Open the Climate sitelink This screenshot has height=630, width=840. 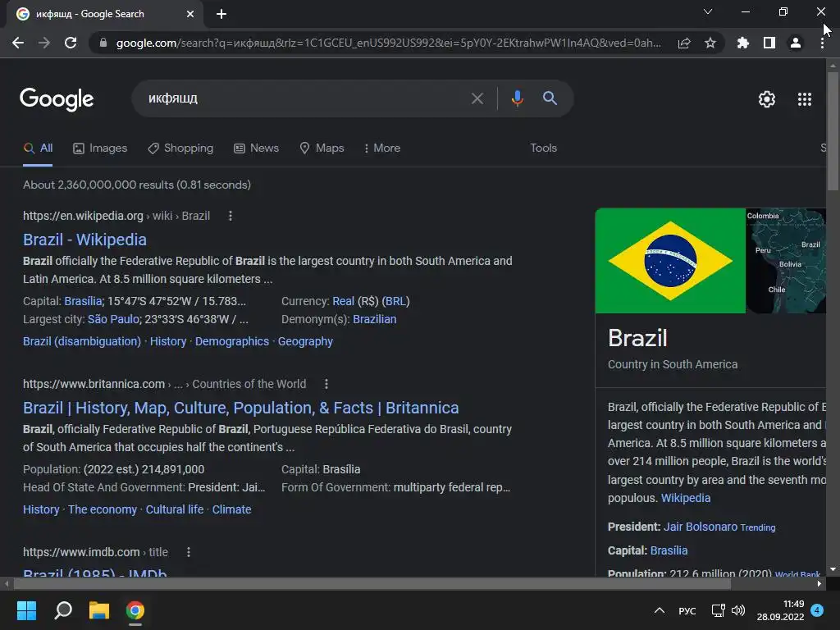tap(231, 509)
